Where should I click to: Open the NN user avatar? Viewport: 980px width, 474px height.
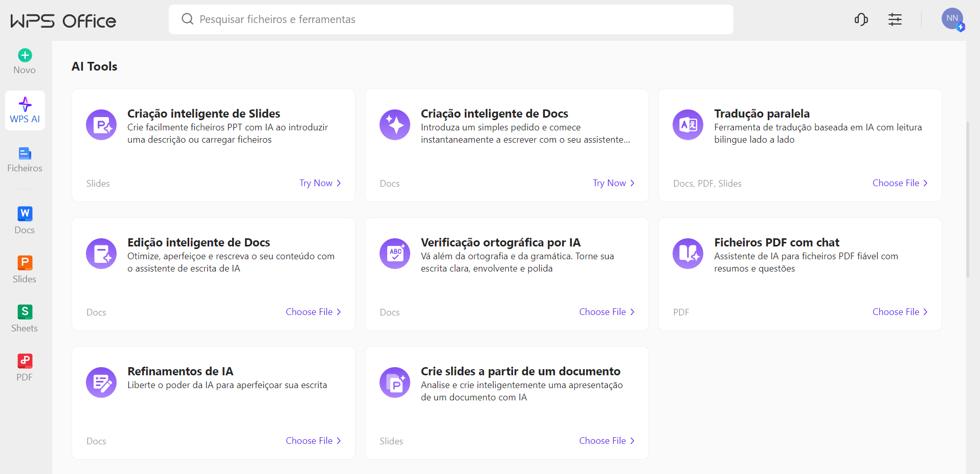(x=952, y=19)
